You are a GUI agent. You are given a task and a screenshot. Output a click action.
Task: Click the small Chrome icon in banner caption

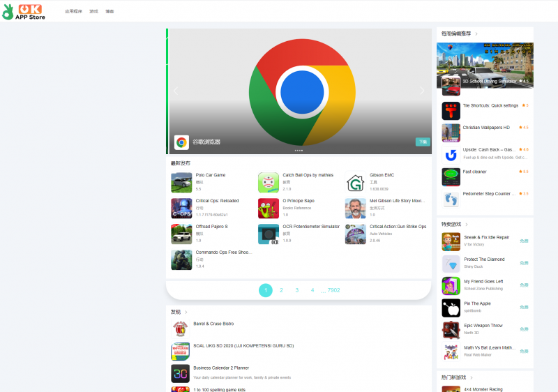pos(181,142)
